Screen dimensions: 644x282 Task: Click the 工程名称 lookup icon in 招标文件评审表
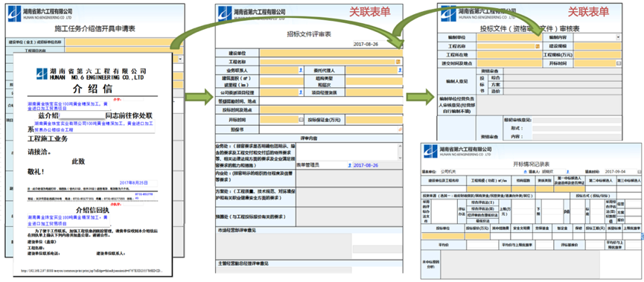(x=398, y=62)
